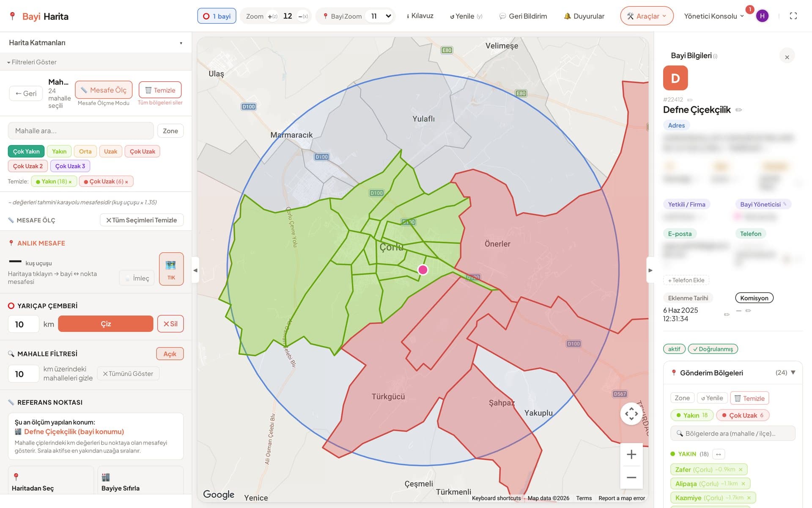Open Duyurular announcements
812x508 pixels.
click(584, 16)
